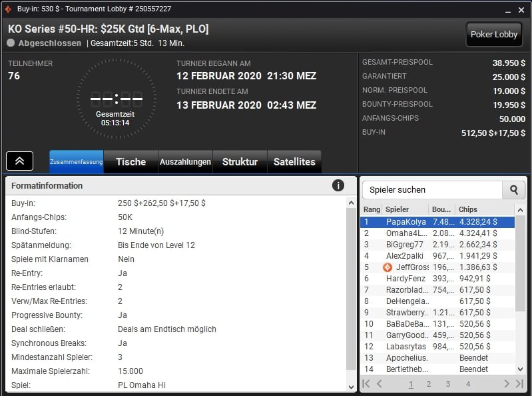Click the search magnifier icon
The image size is (532, 396).
coord(513,190)
